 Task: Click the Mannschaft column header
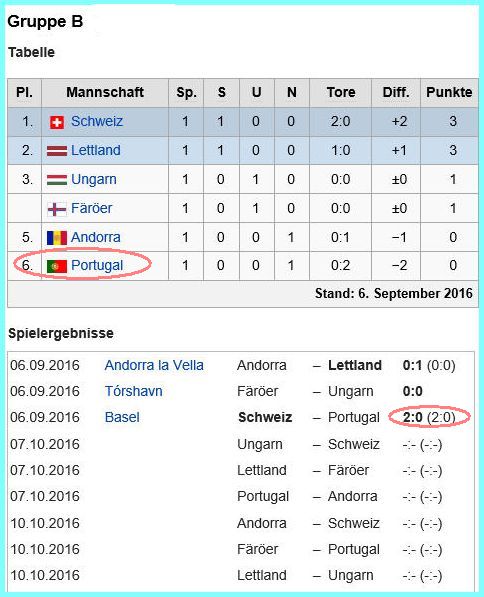105,93
